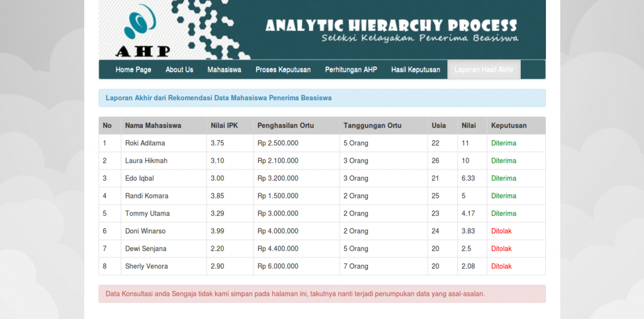Image resolution: width=644 pixels, height=319 pixels.
Task: Click the No column header
Action: tap(107, 126)
